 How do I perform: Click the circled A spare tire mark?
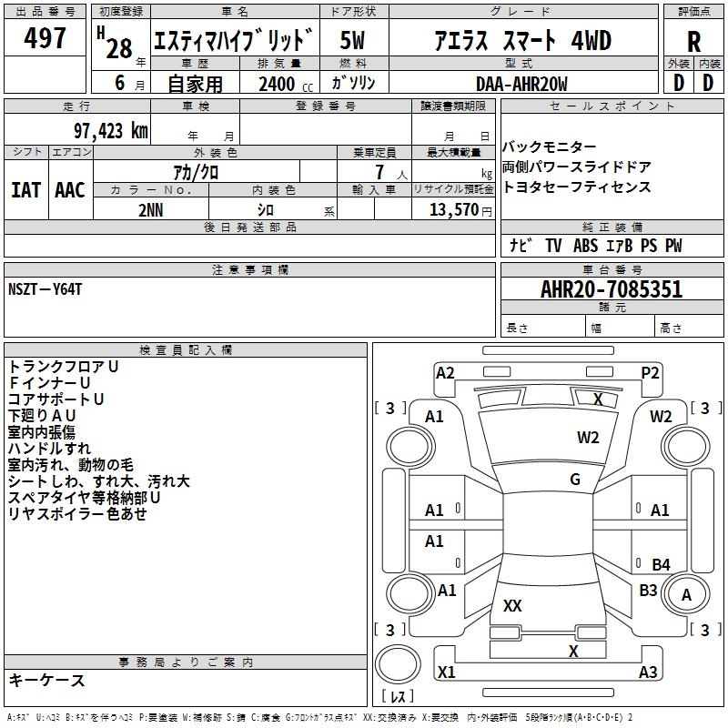(x=687, y=595)
